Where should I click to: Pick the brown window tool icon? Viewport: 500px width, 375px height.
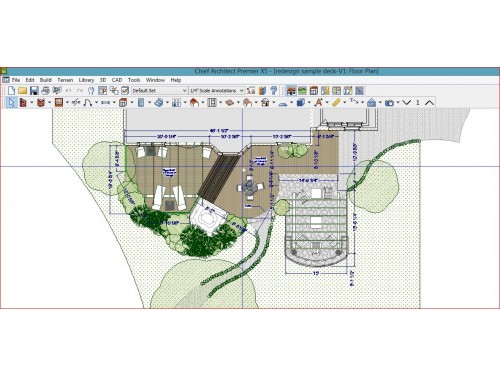[x=59, y=102]
